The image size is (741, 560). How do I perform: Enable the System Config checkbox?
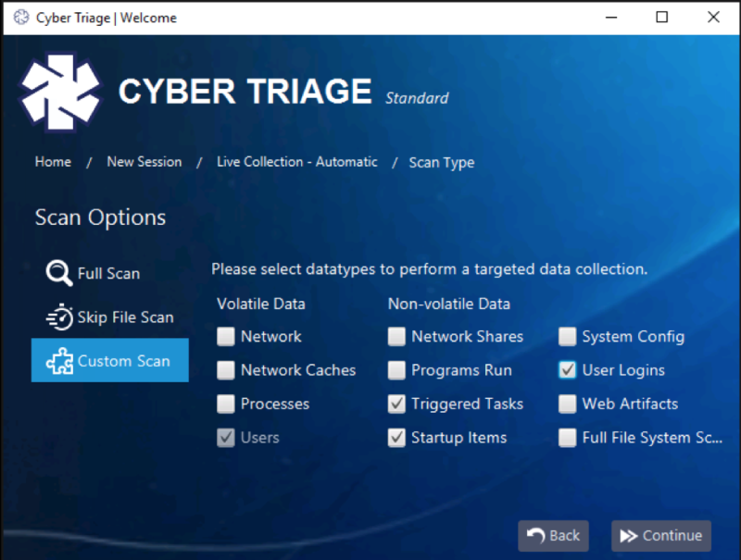click(567, 337)
